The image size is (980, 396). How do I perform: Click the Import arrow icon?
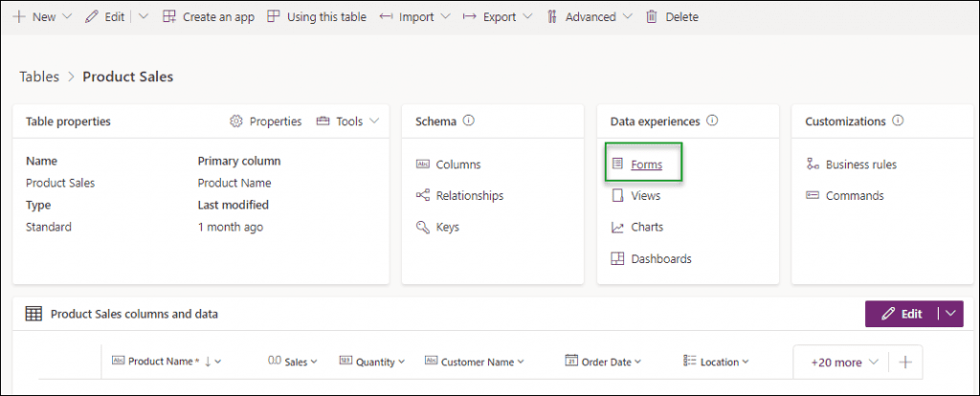pos(387,17)
